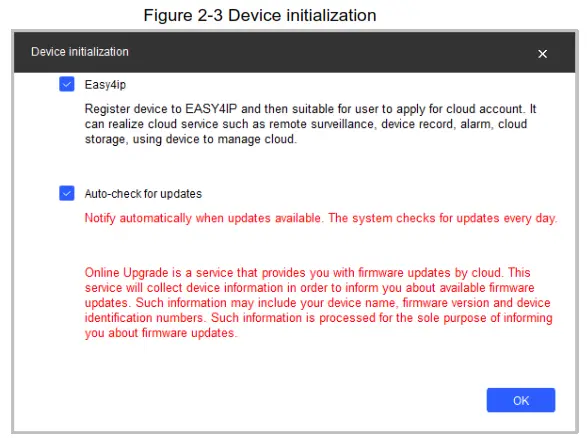Confirm the dialog with OK

[521, 400]
